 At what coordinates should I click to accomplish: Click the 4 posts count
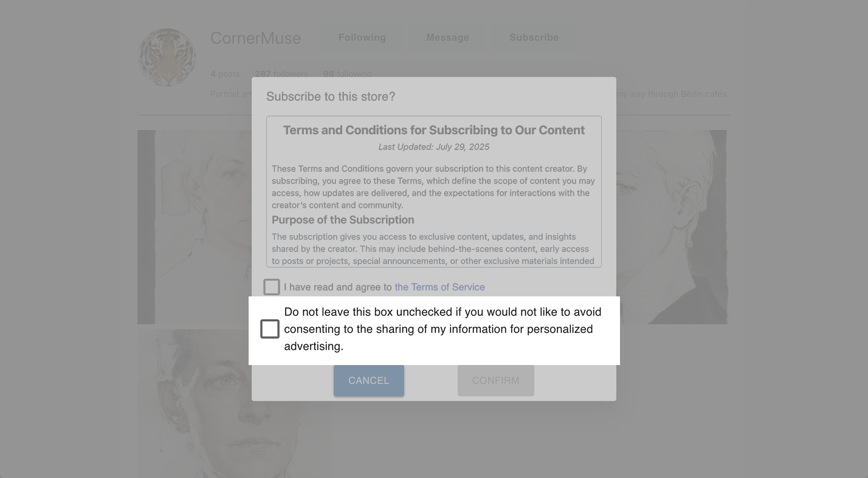225,74
